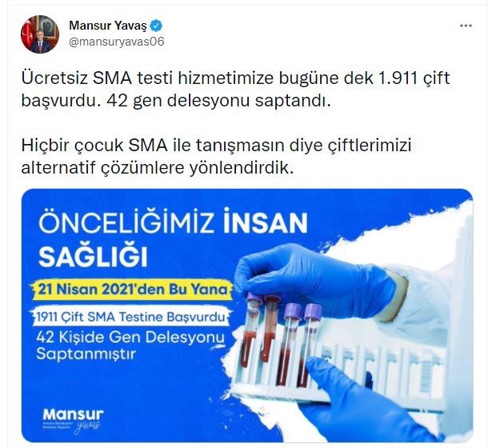Screen dimensions: 488x448
Task: Click the word Saptanmıştır in image
Action: click(86, 354)
